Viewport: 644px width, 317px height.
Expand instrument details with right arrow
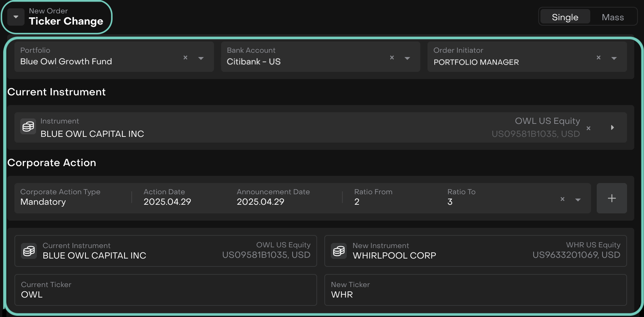point(612,127)
